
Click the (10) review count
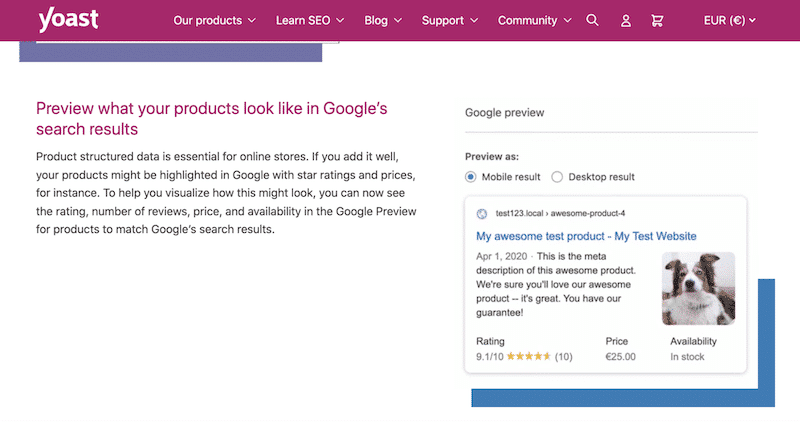click(563, 357)
